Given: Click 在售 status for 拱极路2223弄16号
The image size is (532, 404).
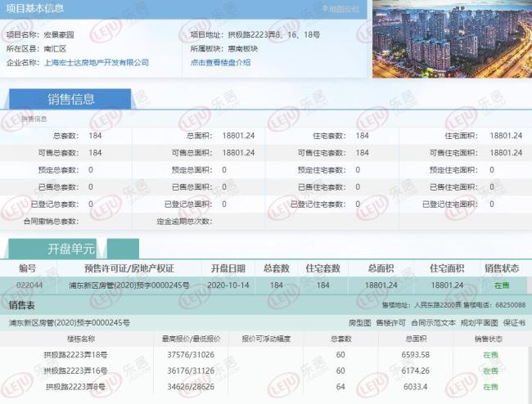Looking at the screenshot, I should pos(490,370).
